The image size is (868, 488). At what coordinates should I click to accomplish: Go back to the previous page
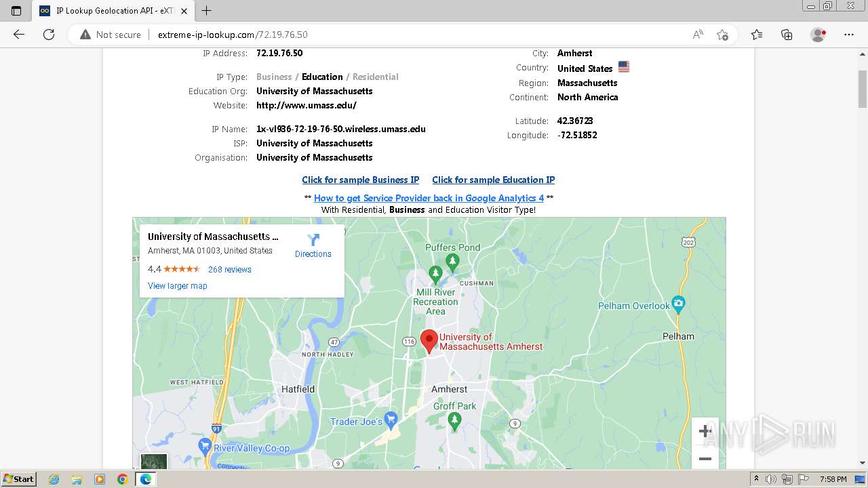(x=19, y=35)
